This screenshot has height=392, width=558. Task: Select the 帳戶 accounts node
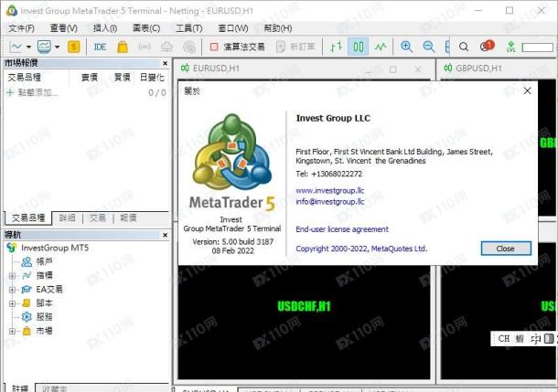[x=37, y=262]
